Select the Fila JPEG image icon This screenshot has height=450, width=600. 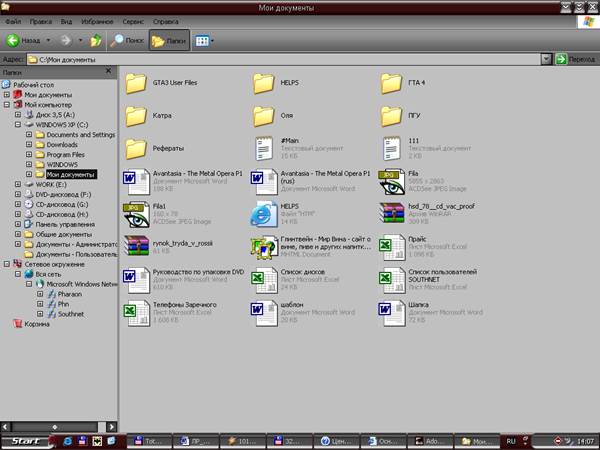(391, 180)
